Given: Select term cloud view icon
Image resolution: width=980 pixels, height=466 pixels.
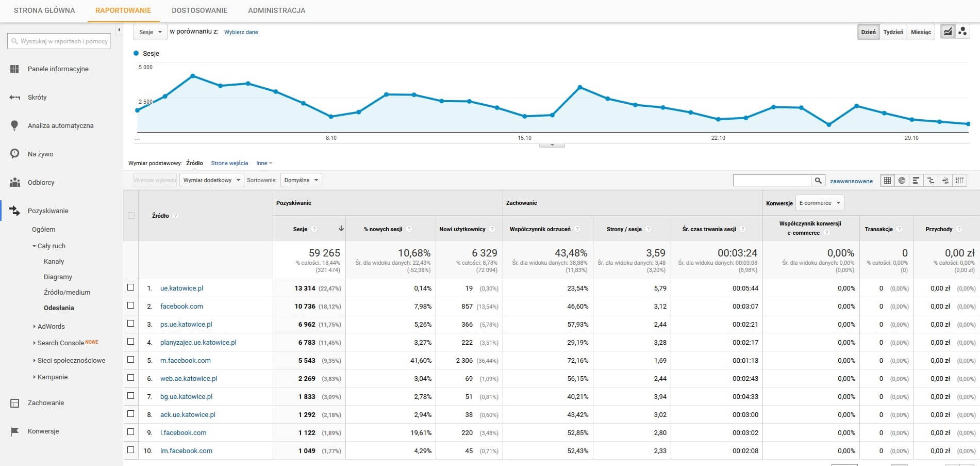Looking at the screenshot, I should tap(945, 181).
